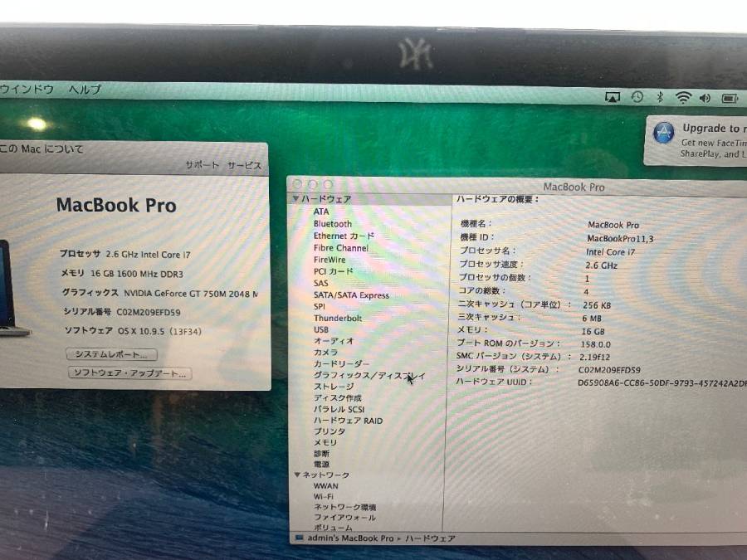Open the ウインドウ menu
This screenshot has width=747, height=560.
(28, 89)
